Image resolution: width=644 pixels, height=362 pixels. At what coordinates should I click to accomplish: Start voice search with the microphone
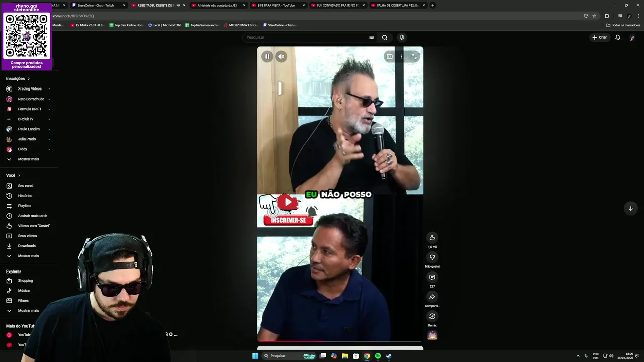401,37
